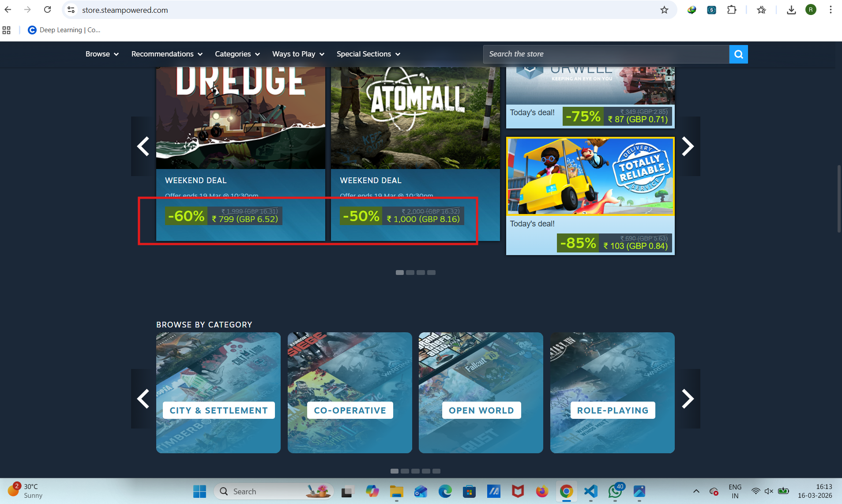Expand the Special Sections menu
The width and height of the screenshot is (842, 504).
tap(368, 54)
